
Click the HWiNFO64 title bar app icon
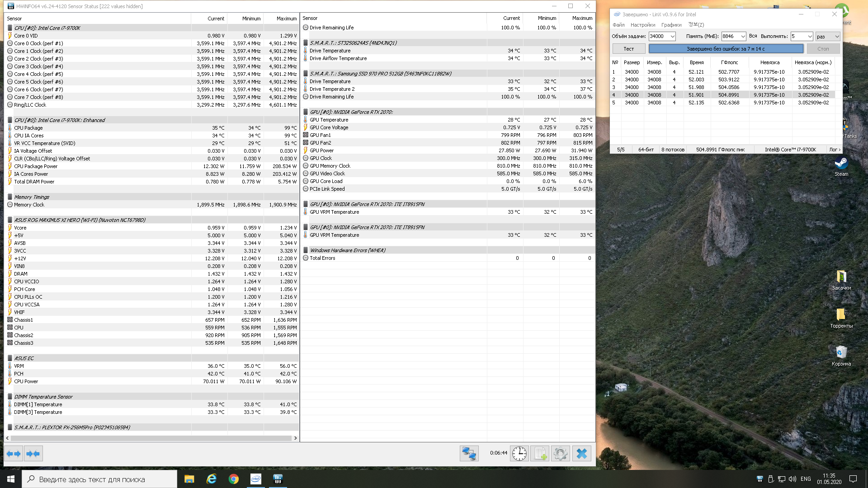(10, 6)
